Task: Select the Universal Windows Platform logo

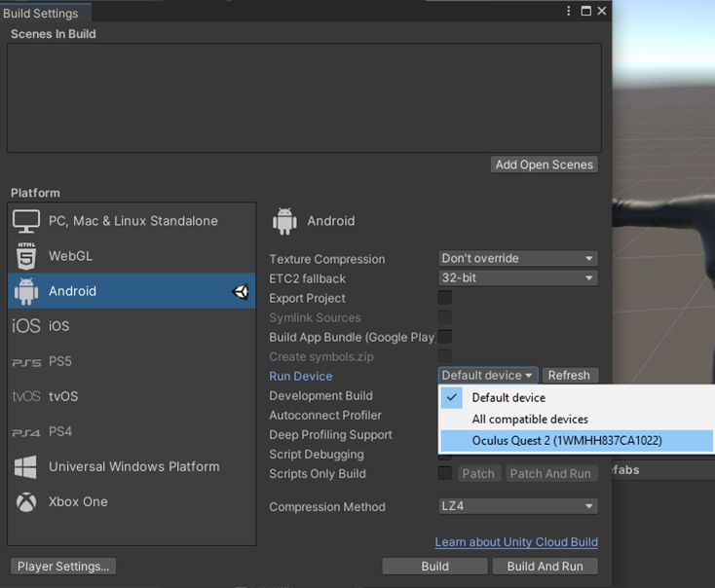Action: [x=25, y=466]
